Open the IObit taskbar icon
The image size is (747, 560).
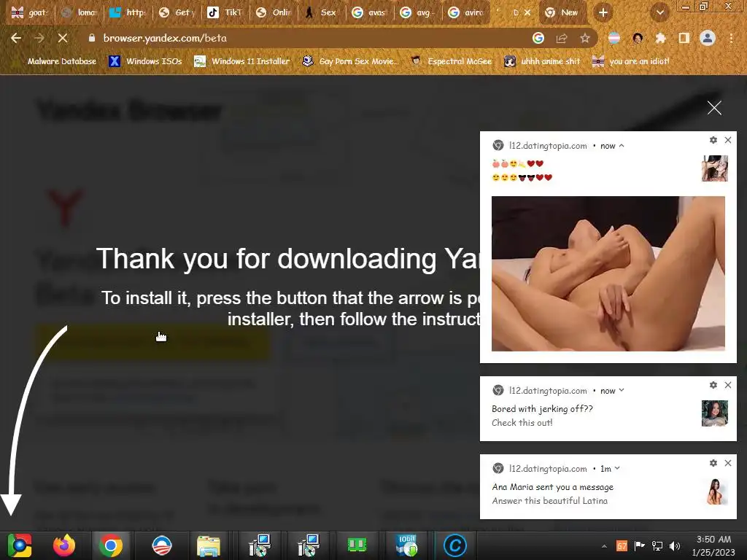406,545
